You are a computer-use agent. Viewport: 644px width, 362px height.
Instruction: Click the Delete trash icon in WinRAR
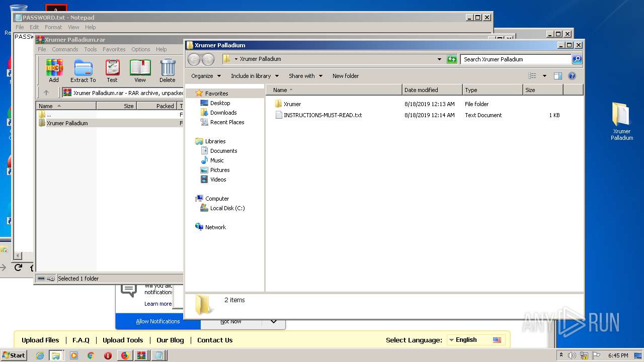click(168, 71)
